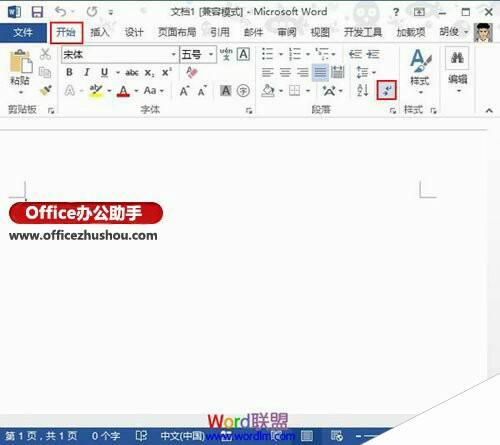Viewport: 500px width, 445px height.
Task: Switch to the 设计 Design tab
Action: point(134,33)
